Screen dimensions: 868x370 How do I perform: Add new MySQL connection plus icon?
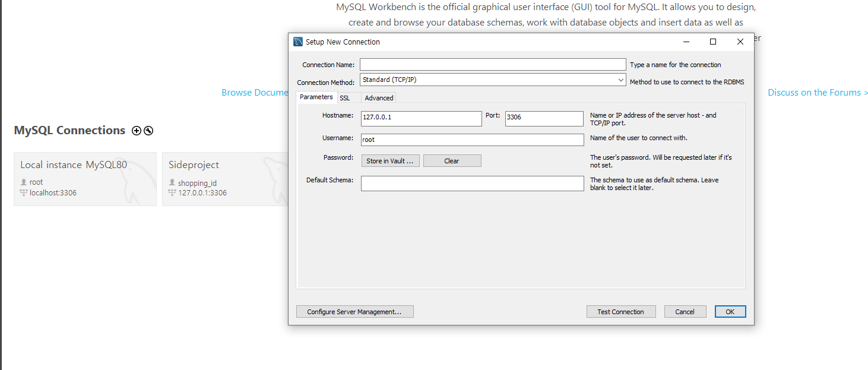[x=137, y=131]
